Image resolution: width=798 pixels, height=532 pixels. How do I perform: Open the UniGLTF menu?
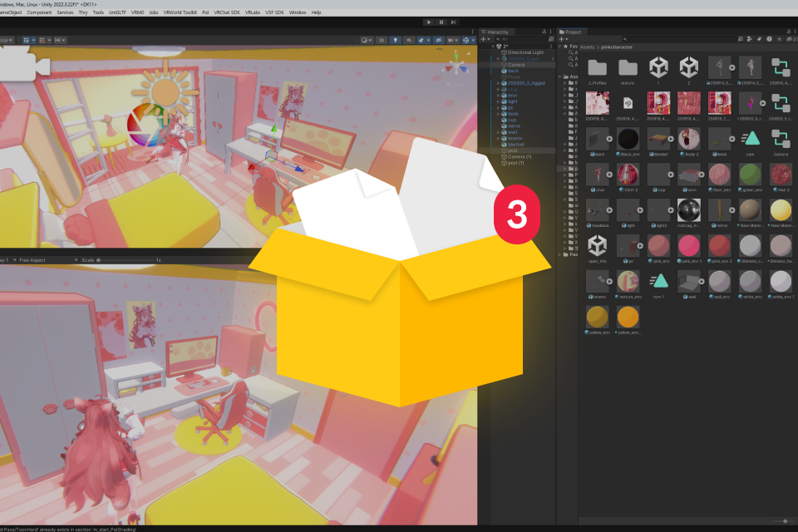click(x=117, y=12)
